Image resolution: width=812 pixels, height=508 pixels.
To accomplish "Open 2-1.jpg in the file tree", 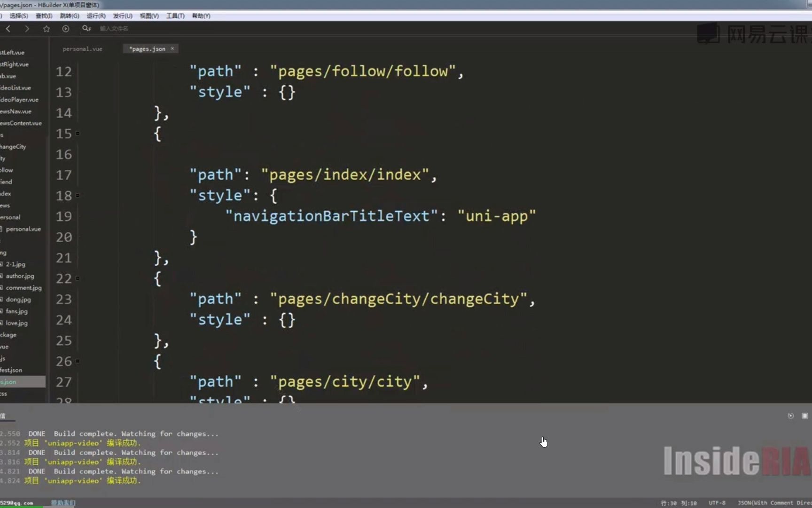I will (16, 264).
